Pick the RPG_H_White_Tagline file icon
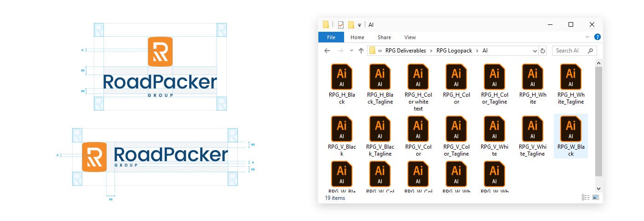 pyautogui.click(x=571, y=76)
